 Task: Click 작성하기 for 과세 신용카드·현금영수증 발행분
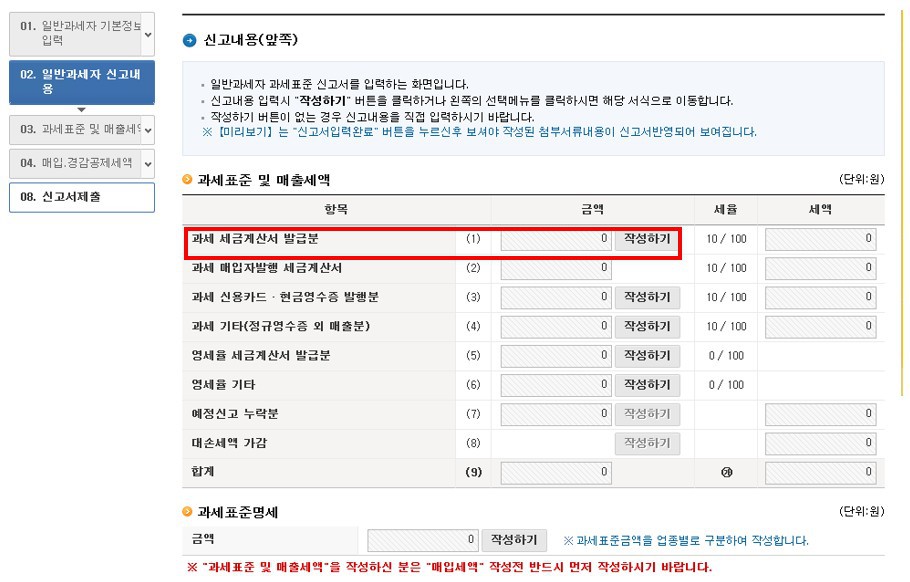pyautogui.click(x=647, y=297)
